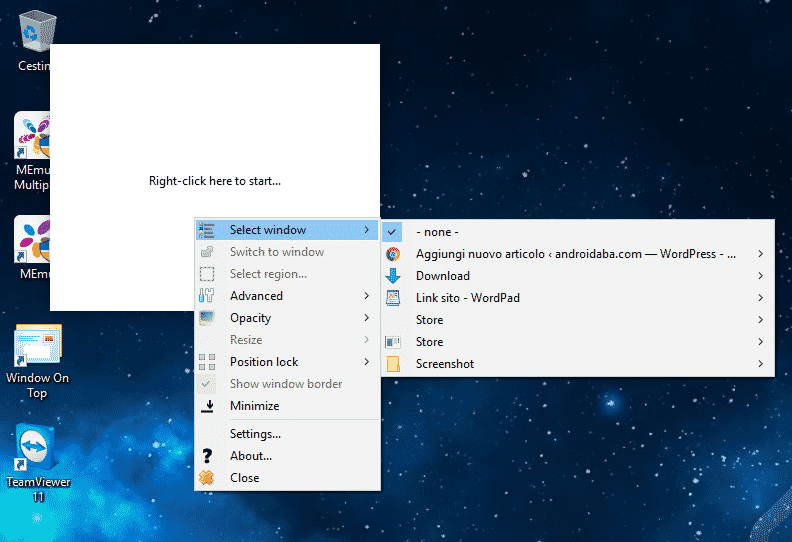Click the folder icon beside Screenshot
Viewport: 792px width, 542px height.
pyautogui.click(x=393, y=364)
